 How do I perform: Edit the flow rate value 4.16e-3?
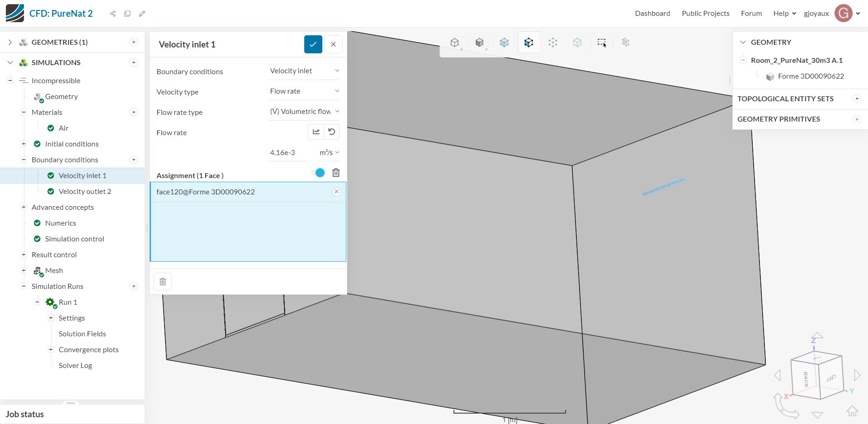click(x=289, y=153)
